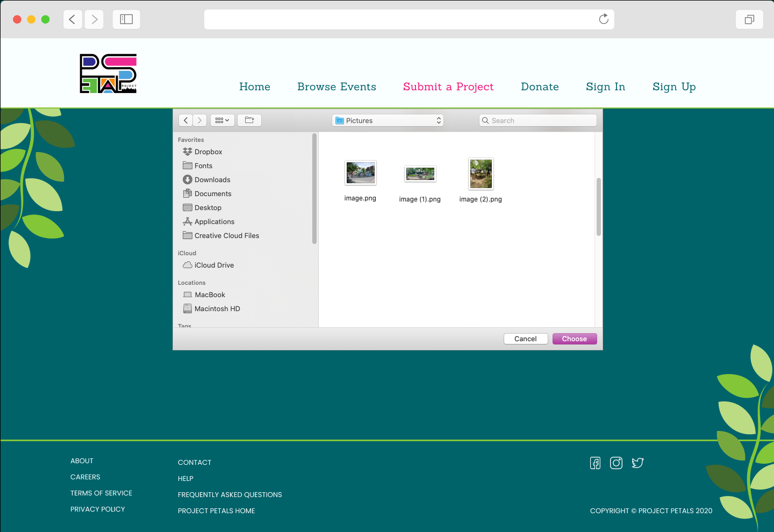
Task: Open the icon view options dropdown
Action: click(x=222, y=120)
